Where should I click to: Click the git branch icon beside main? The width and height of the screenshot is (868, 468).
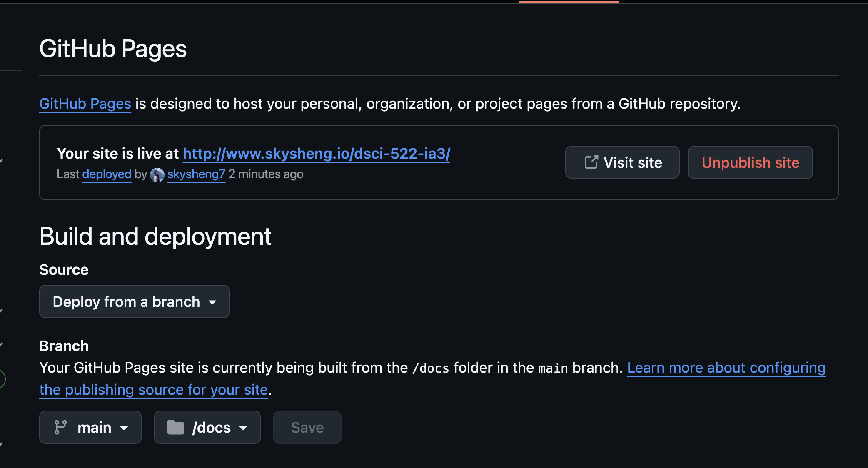(x=61, y=427)
